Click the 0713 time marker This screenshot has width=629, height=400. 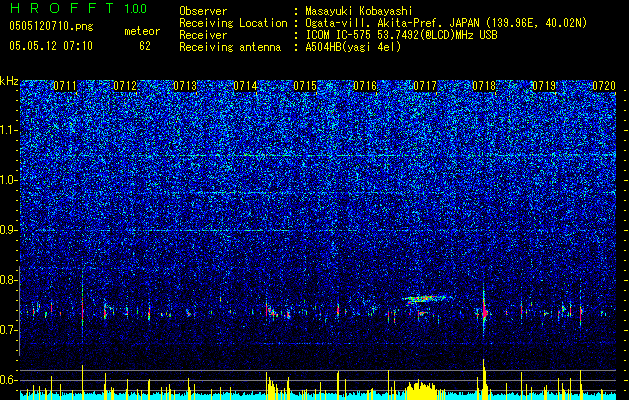click(x=185, y=86)
